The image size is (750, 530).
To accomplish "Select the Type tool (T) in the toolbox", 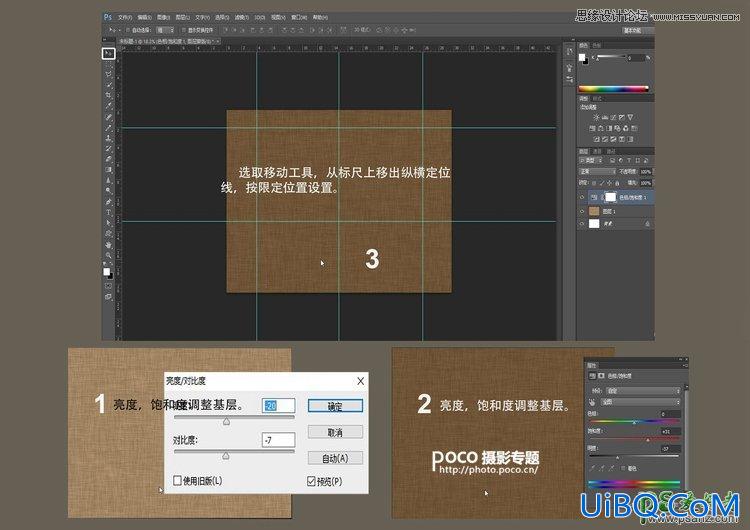I will (x=109, y=212).
